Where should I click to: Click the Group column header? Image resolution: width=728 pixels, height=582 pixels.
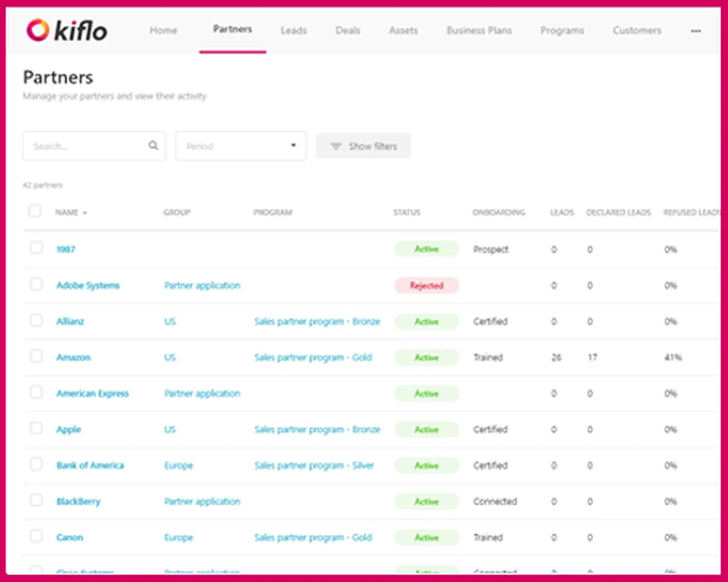click(177, 213)
